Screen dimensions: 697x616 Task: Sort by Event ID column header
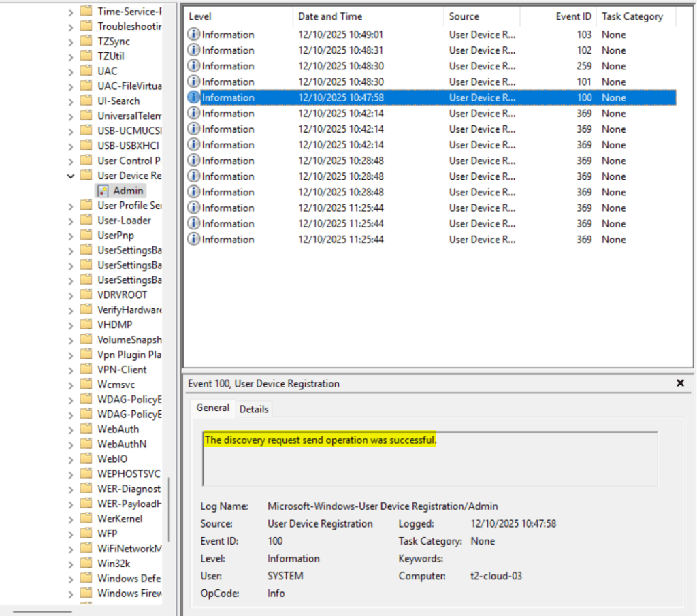pos(573,16)
